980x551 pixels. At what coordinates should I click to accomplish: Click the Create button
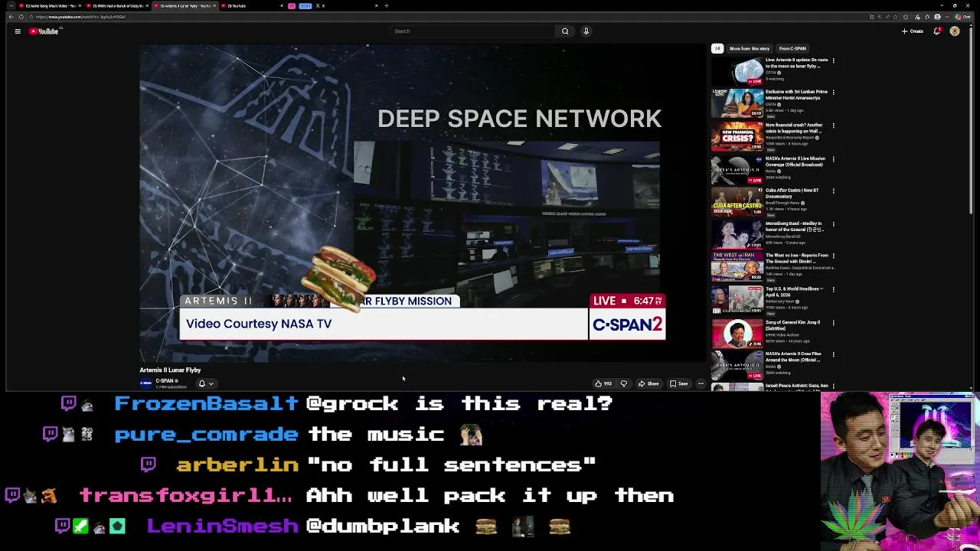click(x=913, y=31)
